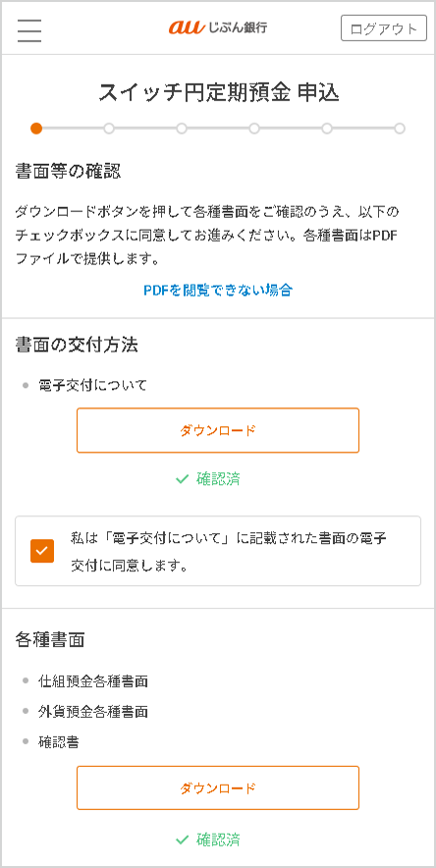Uncheck the orange electronic delivery agreement checkbox
The image size is (436, 868).
tap(42, 551)
